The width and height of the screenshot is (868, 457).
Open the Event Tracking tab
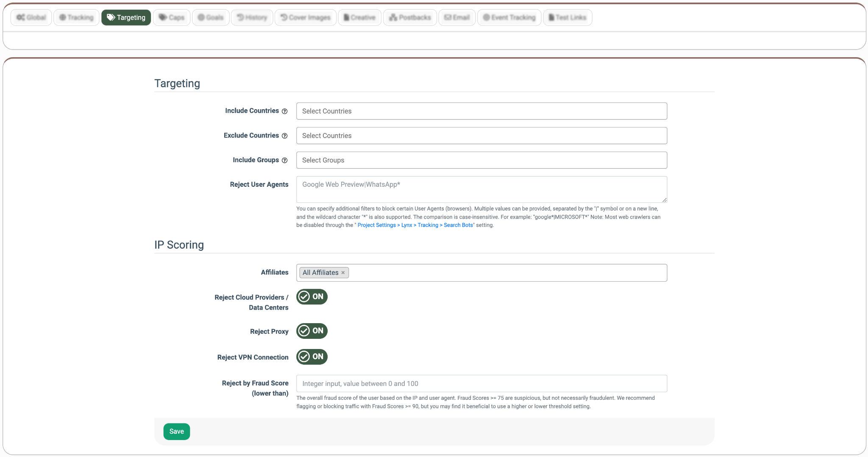point(509,17)
